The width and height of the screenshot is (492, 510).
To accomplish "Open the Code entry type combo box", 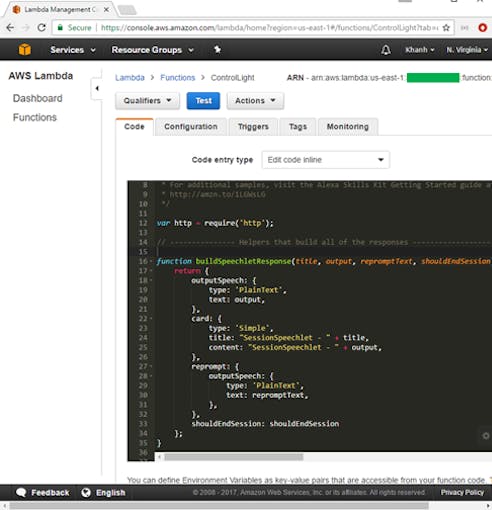I will click(x=325, y=160).
